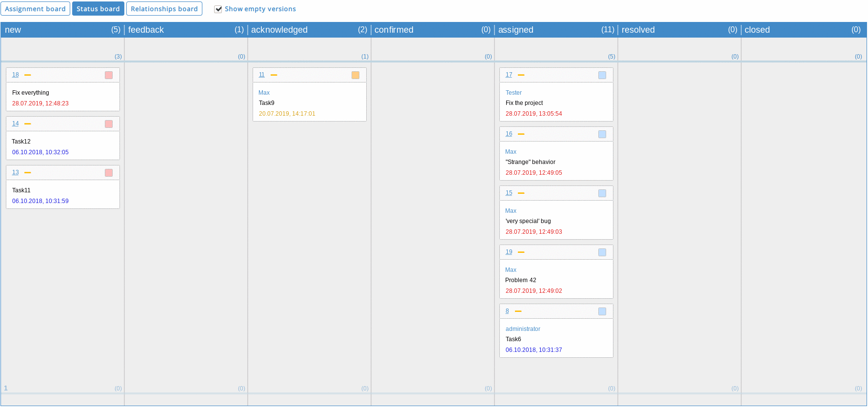Click administrator assignee on Task6 card

523,329
